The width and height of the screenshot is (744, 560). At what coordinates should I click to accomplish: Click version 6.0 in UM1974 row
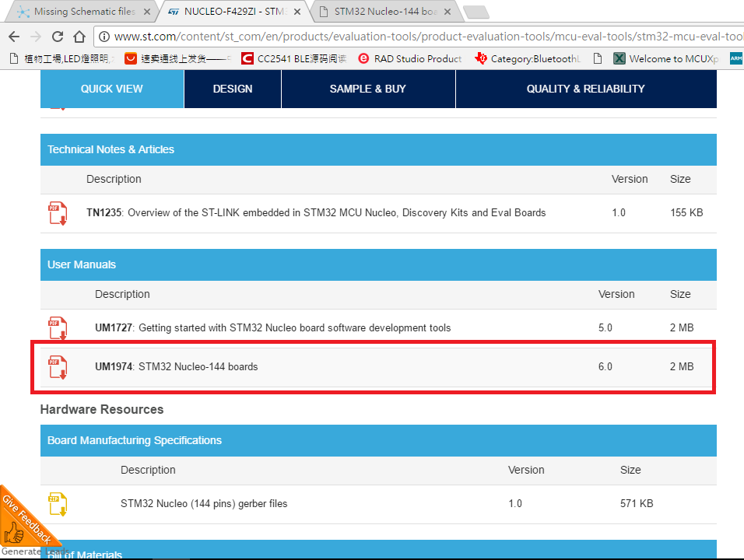[x=605, y=366]
